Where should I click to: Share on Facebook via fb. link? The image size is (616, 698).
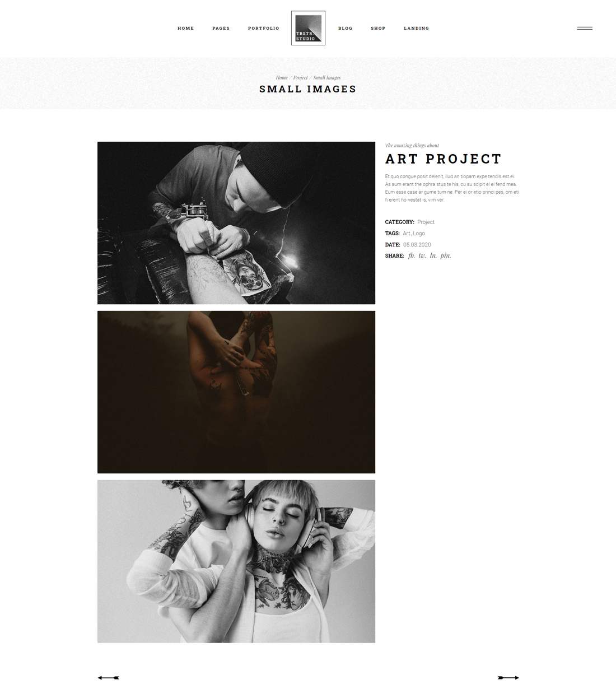click(x=412, y=256)
